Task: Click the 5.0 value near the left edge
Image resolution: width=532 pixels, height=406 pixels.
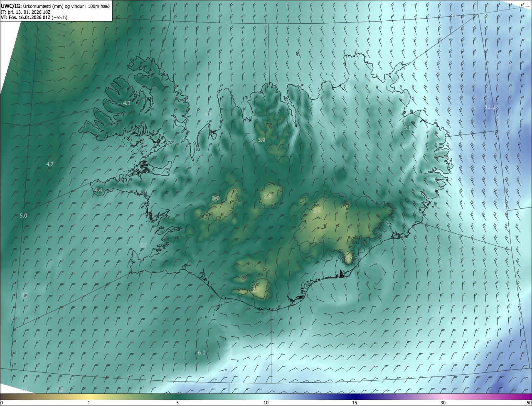Action: pyautogui.click(x=23, y=216)
